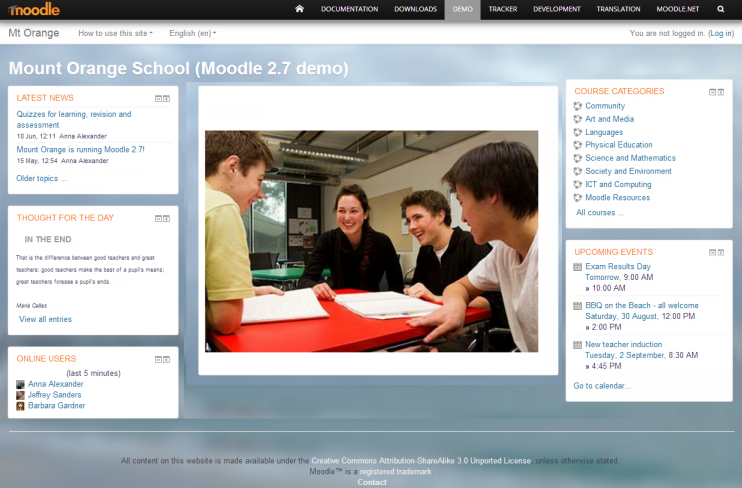Hide the Online Users block
Image resolution: width=742 pixels, height=488 pixels.
coord(159,359)
